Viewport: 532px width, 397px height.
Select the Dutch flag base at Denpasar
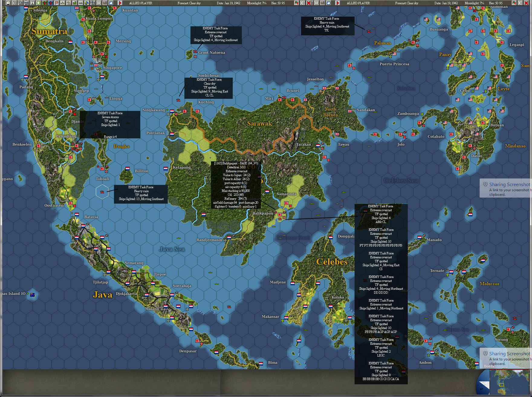click(x=216, y=352)
